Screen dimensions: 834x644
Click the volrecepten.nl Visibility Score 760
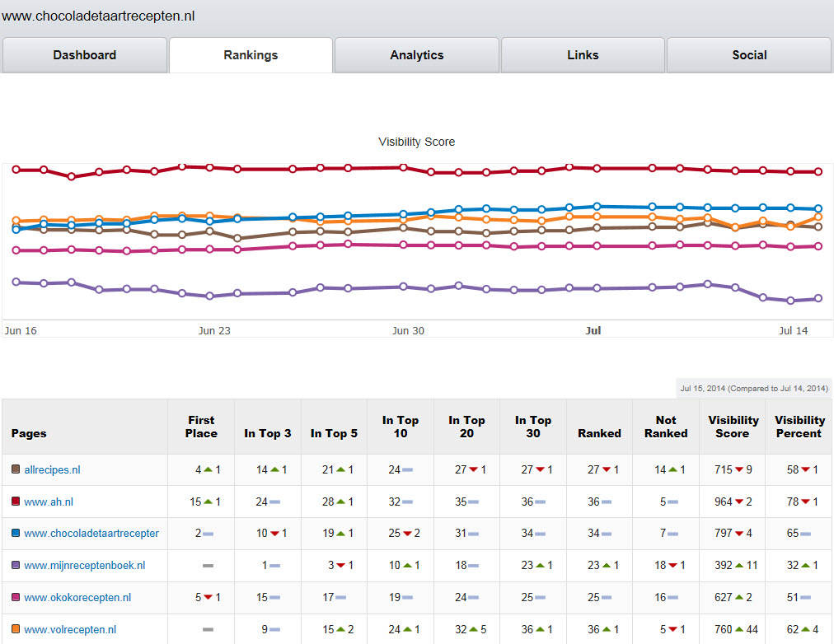pos(724,630)
